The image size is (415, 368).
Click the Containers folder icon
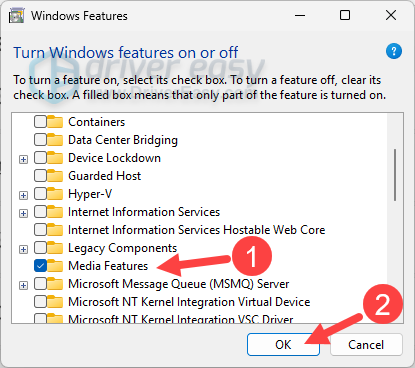click(55, 122)
